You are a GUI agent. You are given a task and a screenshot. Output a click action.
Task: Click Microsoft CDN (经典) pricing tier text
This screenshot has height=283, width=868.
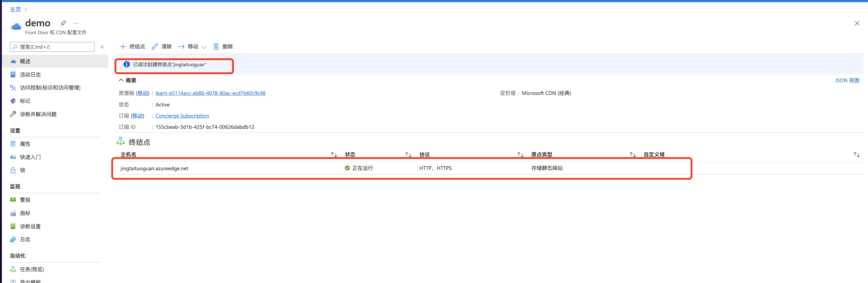click(546, 93)
